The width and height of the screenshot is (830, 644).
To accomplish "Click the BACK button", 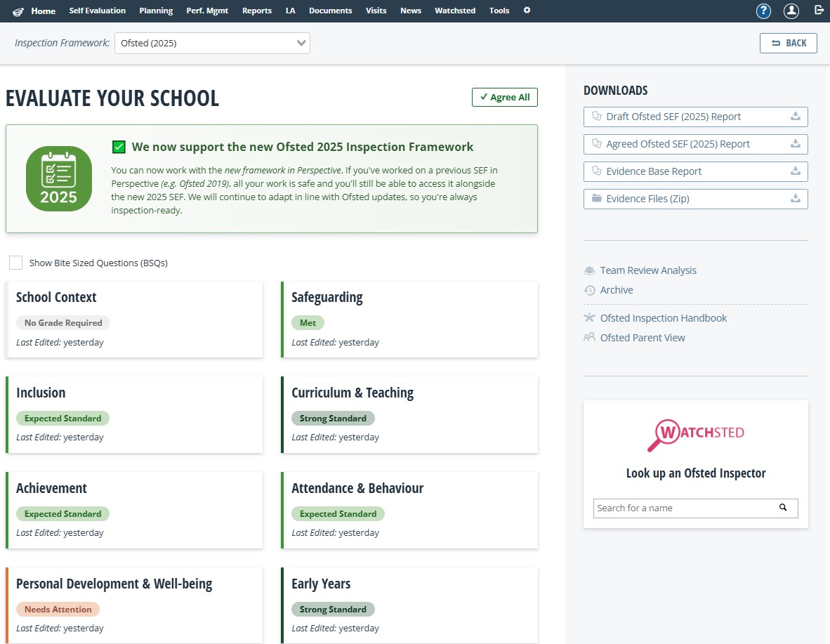I will point(788,43).
